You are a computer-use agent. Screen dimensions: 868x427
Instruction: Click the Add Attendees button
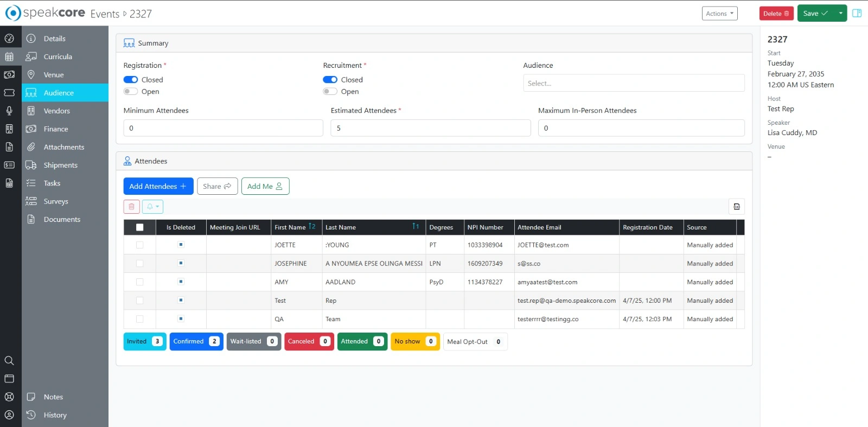tap(158, 186)
